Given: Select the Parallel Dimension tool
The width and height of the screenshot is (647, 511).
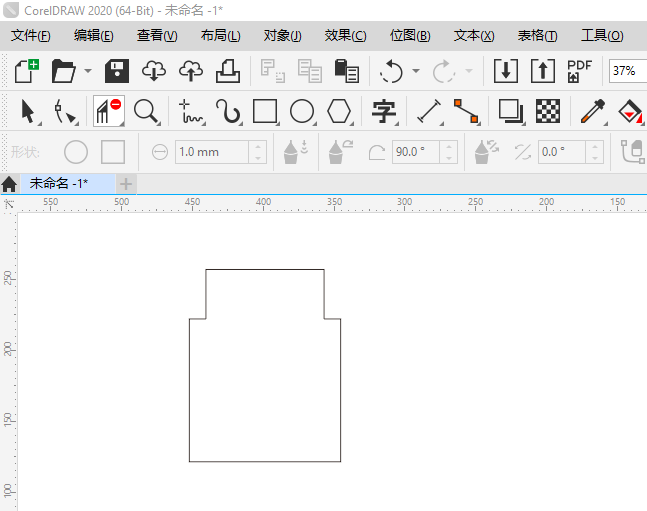Looking at the screenshot, I should pos(429,111).
